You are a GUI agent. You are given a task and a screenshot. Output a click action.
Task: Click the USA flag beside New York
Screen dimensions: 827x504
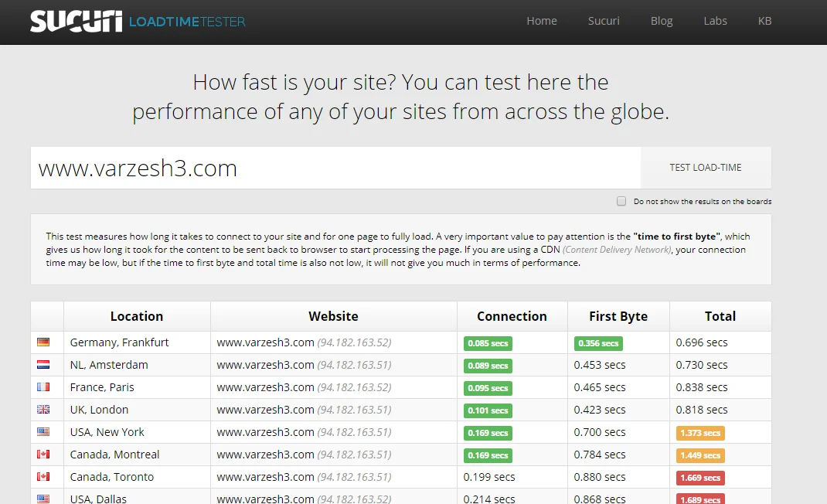click(43, 432)
